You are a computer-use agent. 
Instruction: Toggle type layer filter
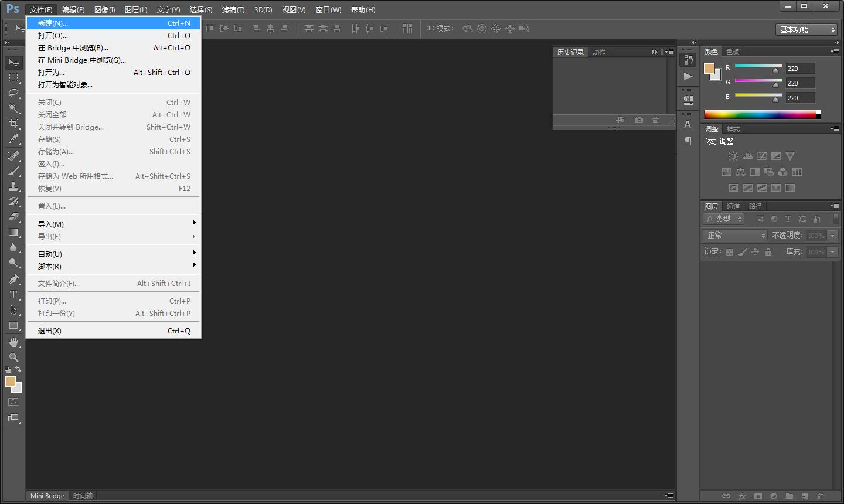click(788, 219)
